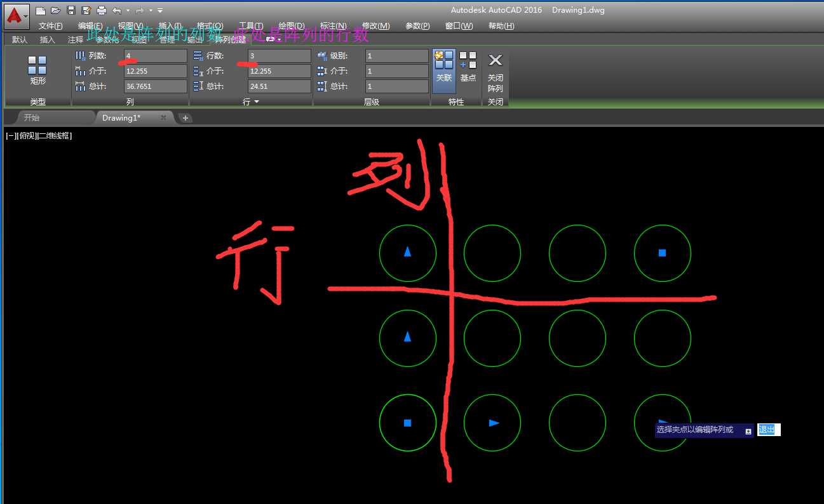The image size is (824, 504).
Task: Expand the 行 panel dropdown arrow
Action: 257,102
